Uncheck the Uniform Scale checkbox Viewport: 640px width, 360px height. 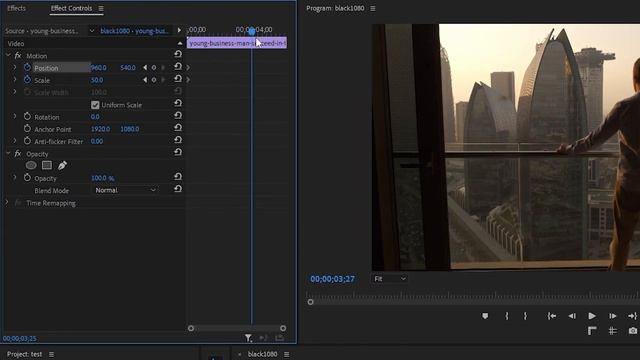pyautogui.click(x=95, y=105)
